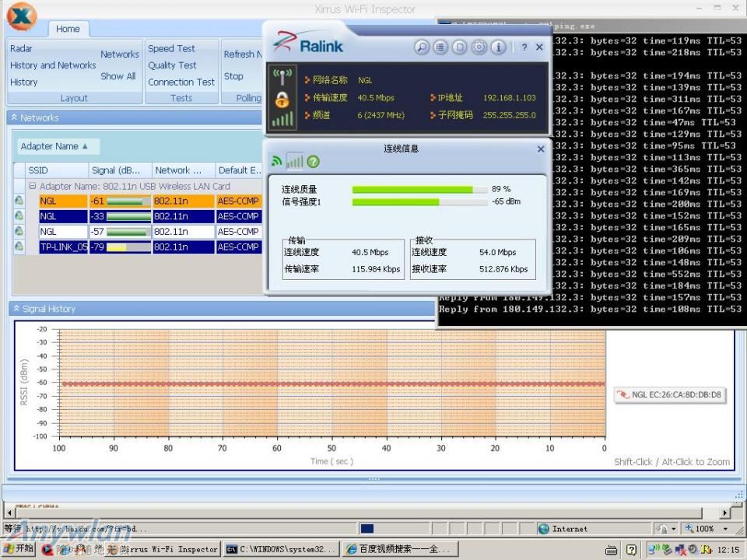Click the NGL EC:26:CA:8D:DB:D8 legend entry
Viewport: 747px width, 560px height.
670,395
